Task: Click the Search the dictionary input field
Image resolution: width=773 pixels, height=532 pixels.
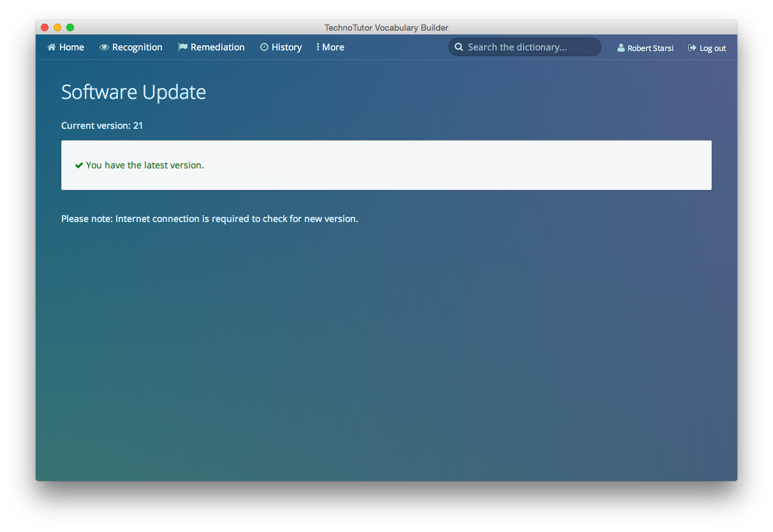Action: [x=523, y=47]
